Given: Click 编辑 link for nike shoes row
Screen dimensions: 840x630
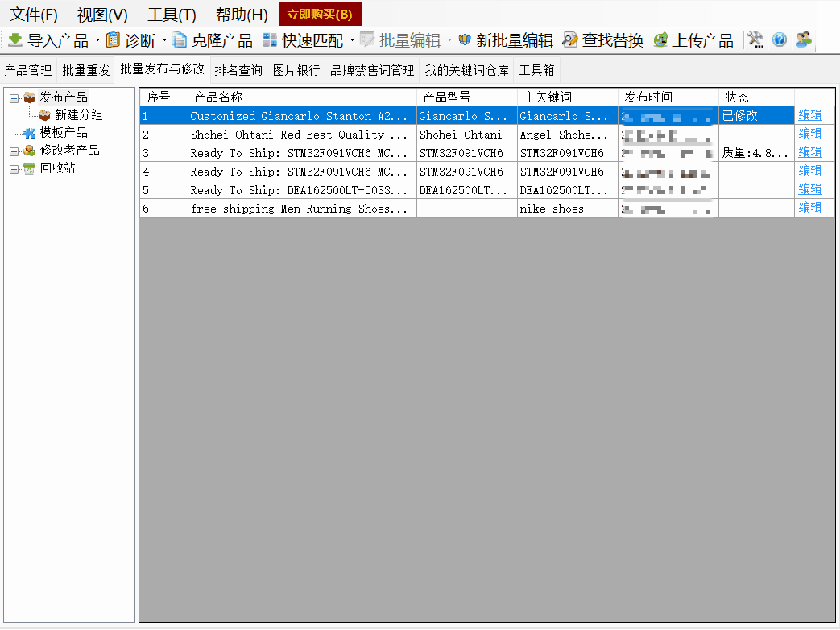Looking at the screenshot, I should pos(809,208).
